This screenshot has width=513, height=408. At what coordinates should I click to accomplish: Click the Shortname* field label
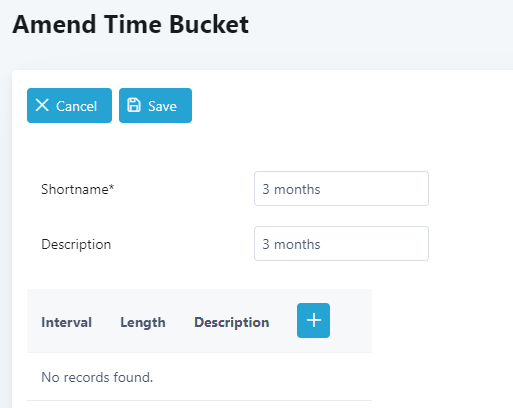78,189
